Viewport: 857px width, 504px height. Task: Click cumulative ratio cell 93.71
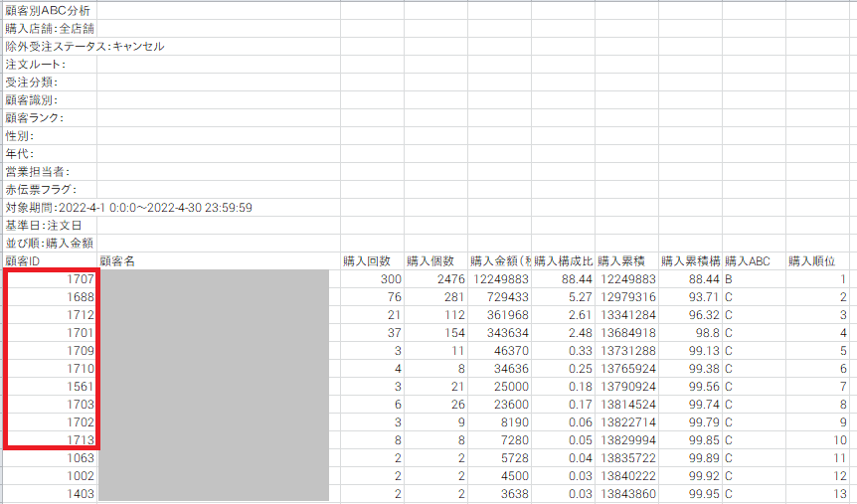(x=690, y=297)
